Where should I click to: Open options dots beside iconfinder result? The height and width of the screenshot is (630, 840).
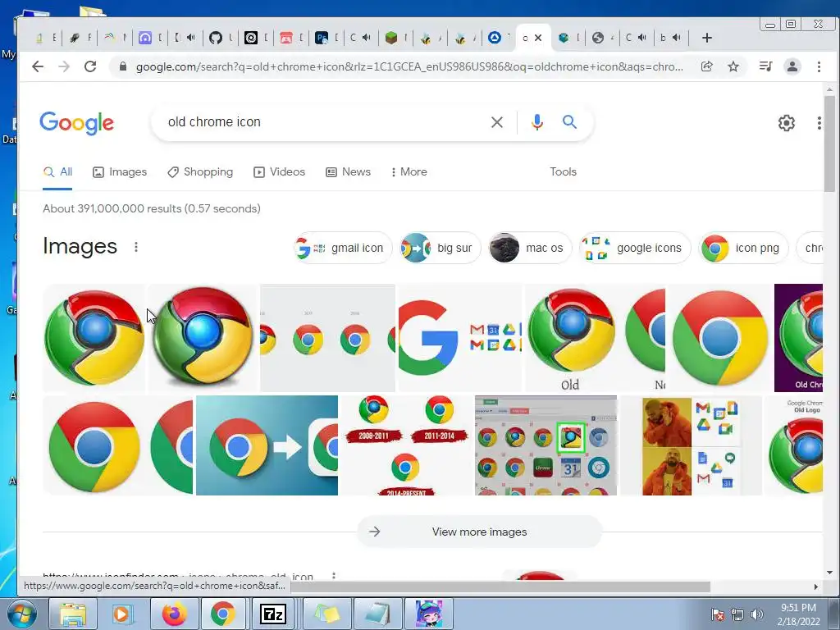(334, 576)
